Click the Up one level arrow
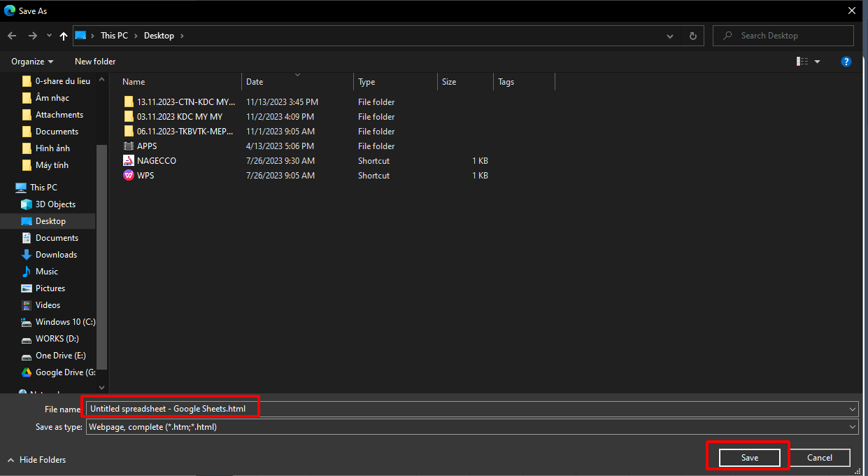The height and width of the screenshot is (476, 868). (64, 36)
